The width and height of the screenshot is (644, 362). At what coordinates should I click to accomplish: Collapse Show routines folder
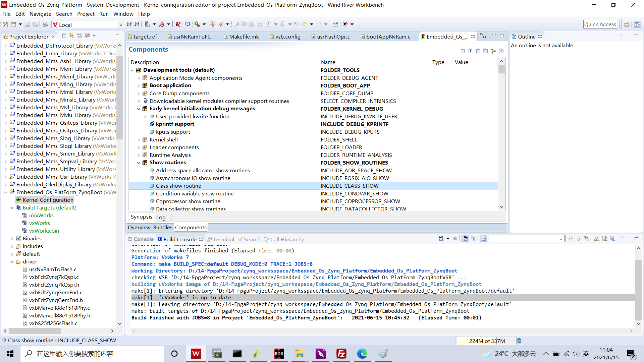(139, 163)
